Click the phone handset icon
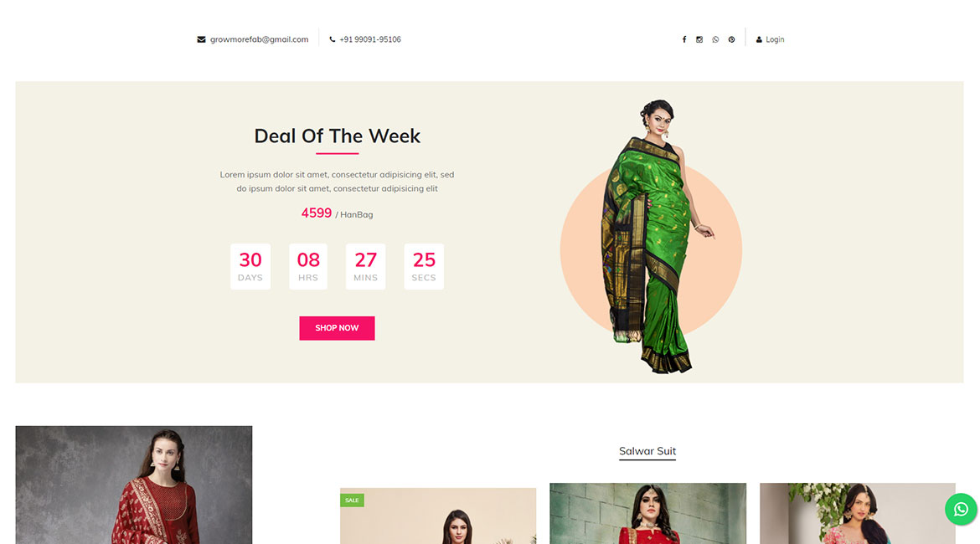Viewport: 980px width, 544px height. (x=332, y=39)
